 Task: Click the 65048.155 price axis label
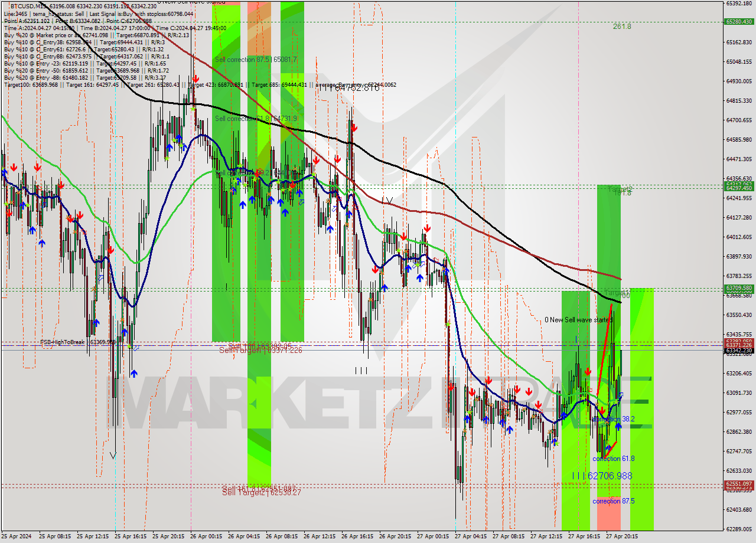738,61
